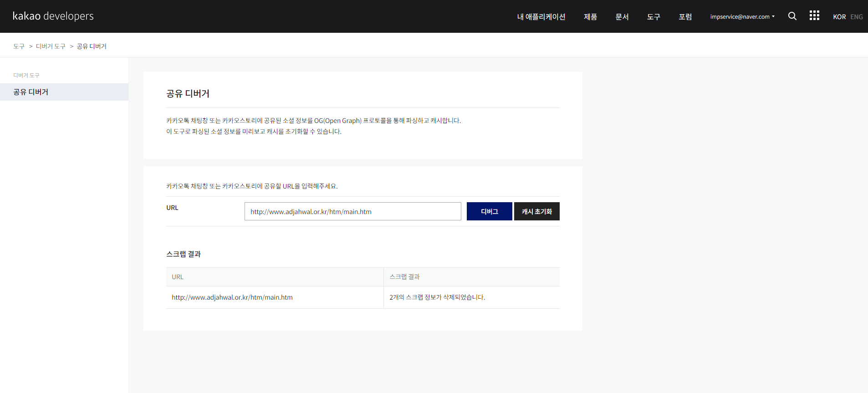Image resolution: width=868 pixels, height=393 pixels.
Task: Open the 도구 menu in top navigation
Action: pyautogui.click(x=654, y=17)
